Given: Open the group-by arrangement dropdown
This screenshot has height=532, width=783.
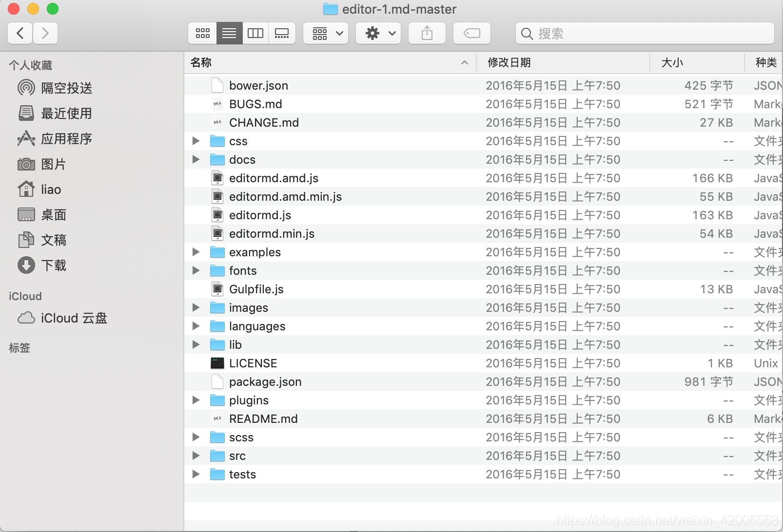Looking at the screenshot, I should [326, 33].
